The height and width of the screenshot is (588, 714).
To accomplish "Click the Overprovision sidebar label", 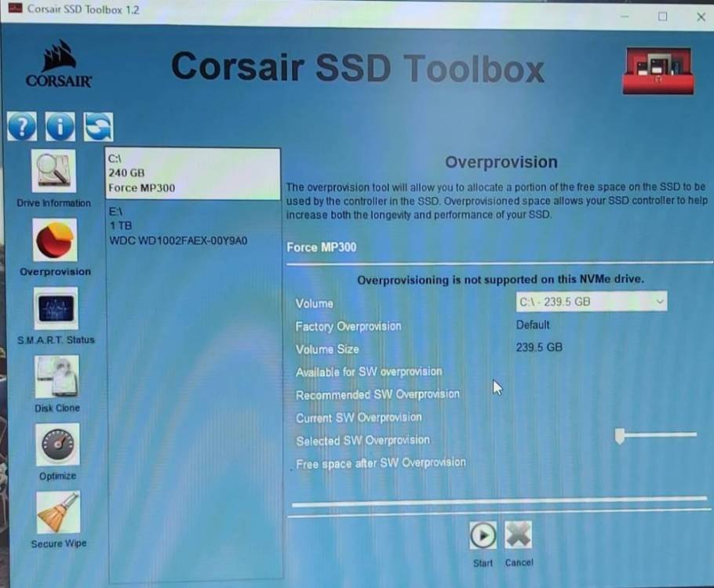I will (x=56, y=272).
